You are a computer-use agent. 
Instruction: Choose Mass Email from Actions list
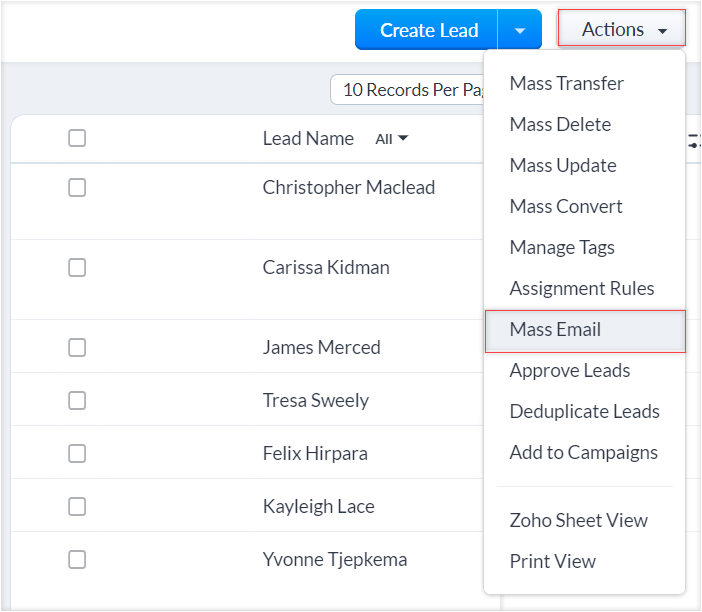pos(555,329)
